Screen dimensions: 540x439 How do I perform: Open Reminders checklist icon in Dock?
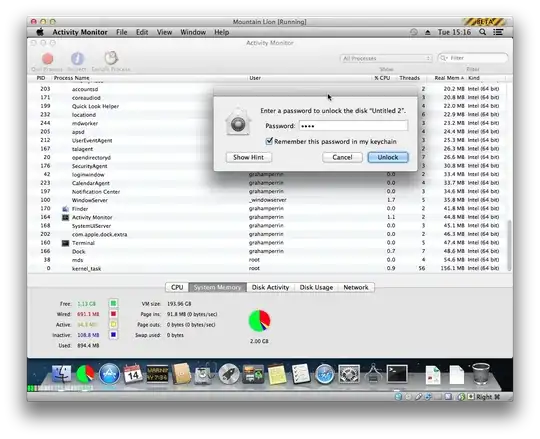tap(301, 374)
